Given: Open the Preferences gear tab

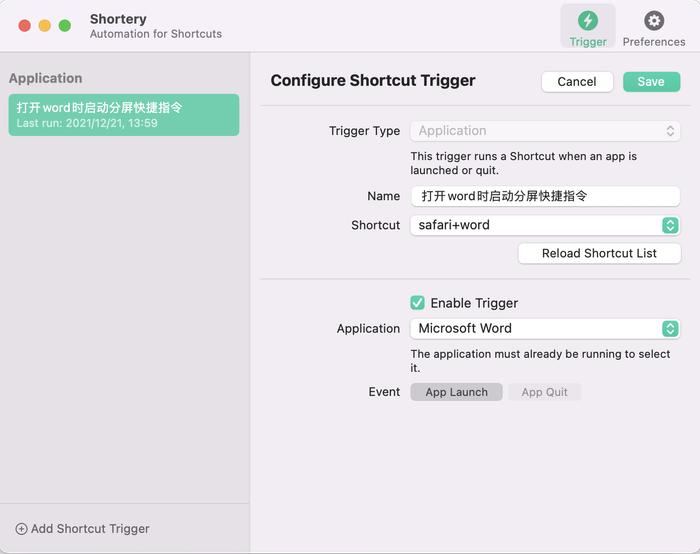Looking at the screenshot, I should point(654,28).
